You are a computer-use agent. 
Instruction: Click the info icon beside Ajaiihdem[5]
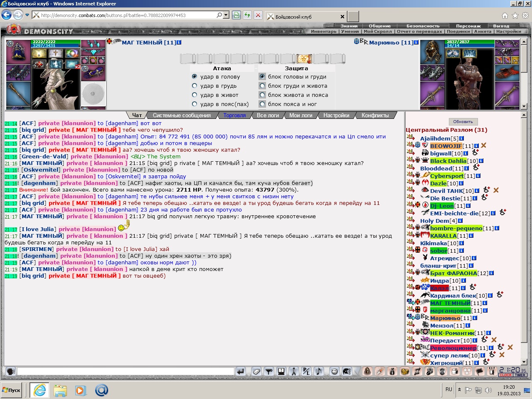pyautogui.click(x=461, y=138)
